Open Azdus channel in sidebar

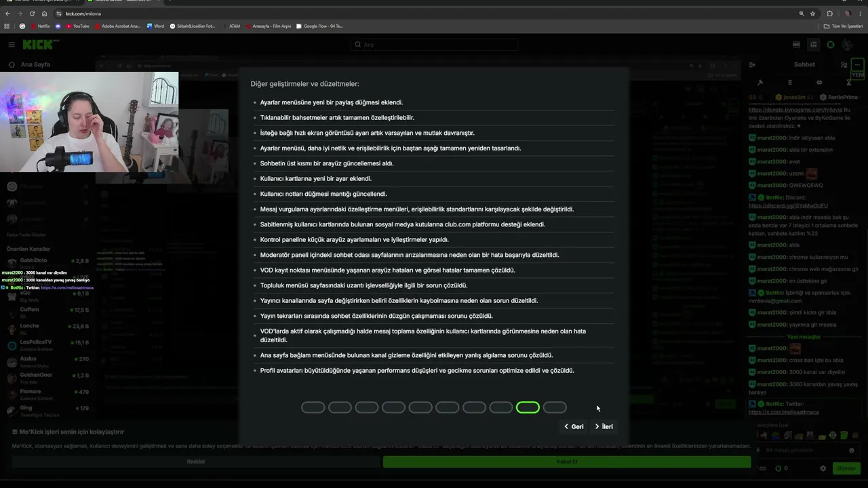[x=47, y=361]
